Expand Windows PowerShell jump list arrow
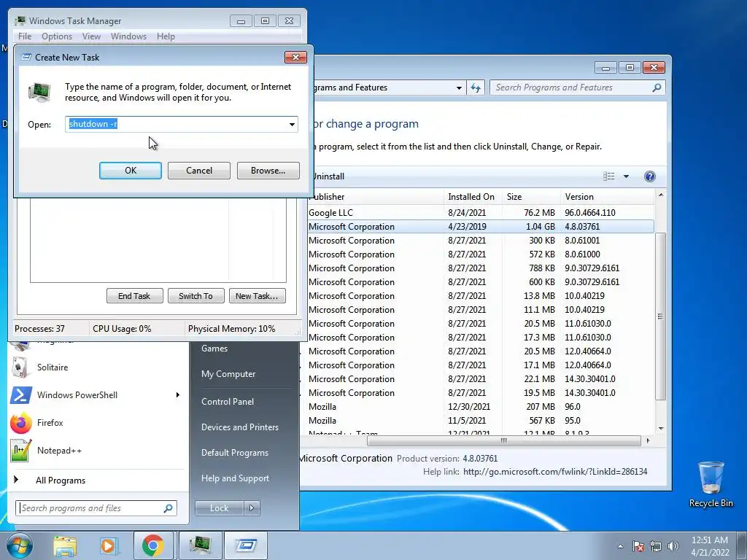 [x=178, y=394]
